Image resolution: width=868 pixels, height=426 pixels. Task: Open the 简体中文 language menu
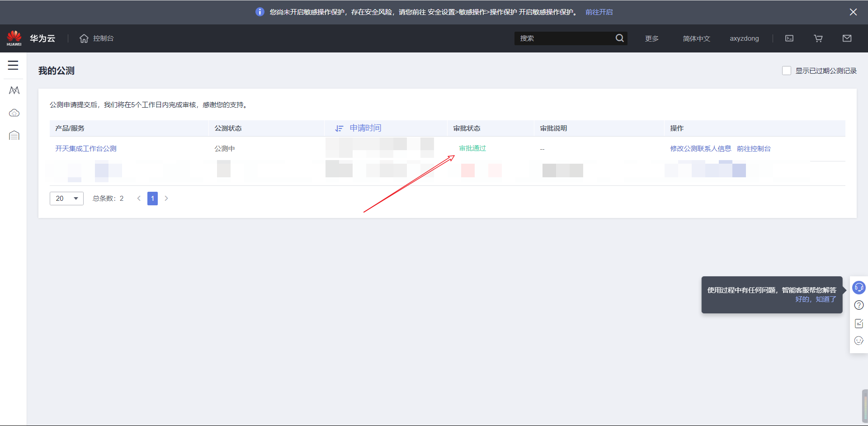(x=696, y=38)
